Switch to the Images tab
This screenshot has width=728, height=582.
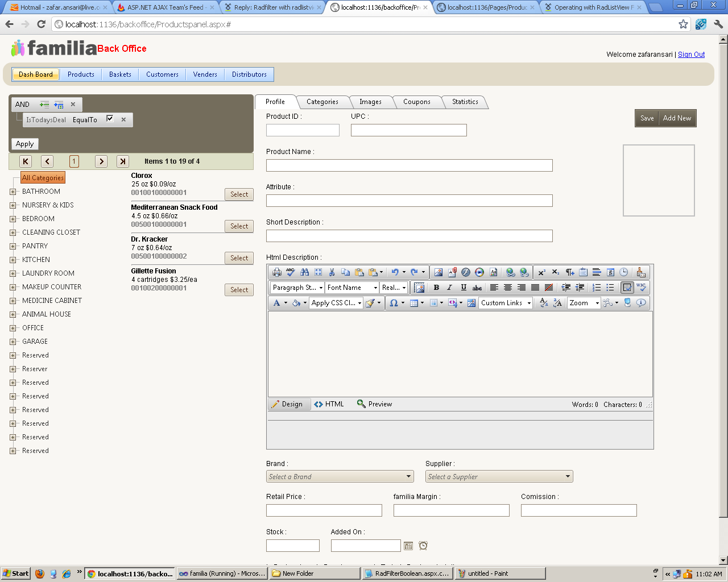pyautogui.click(x=370, y=102)
